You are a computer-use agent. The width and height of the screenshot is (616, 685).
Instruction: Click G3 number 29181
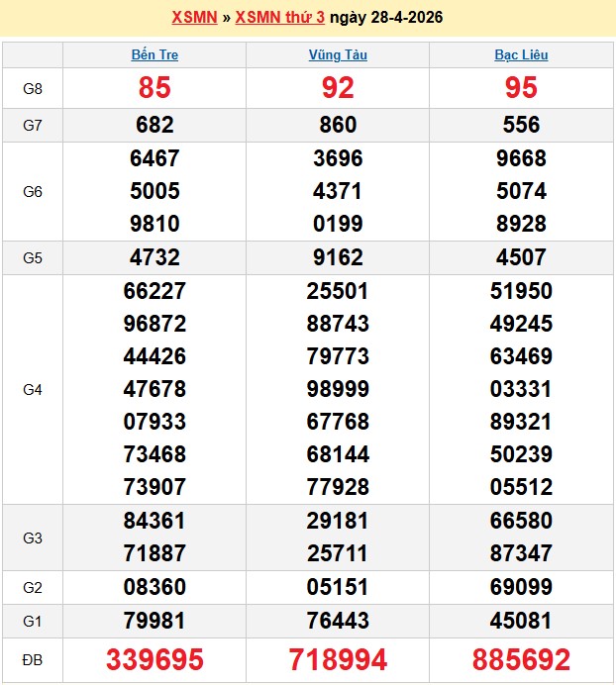pyautogui.click(x=338, y=521)
